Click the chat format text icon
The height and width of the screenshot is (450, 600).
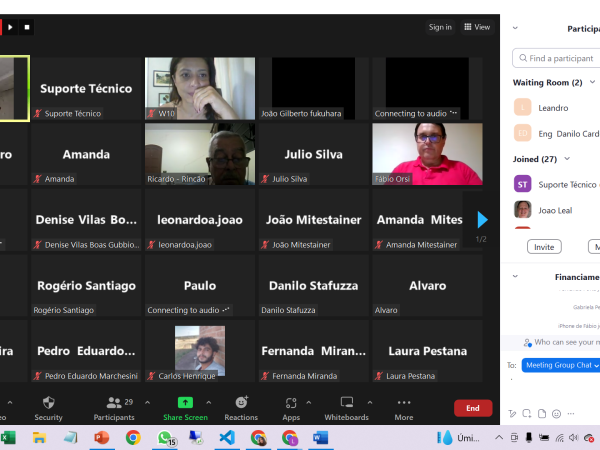click(x=512, y=414)
